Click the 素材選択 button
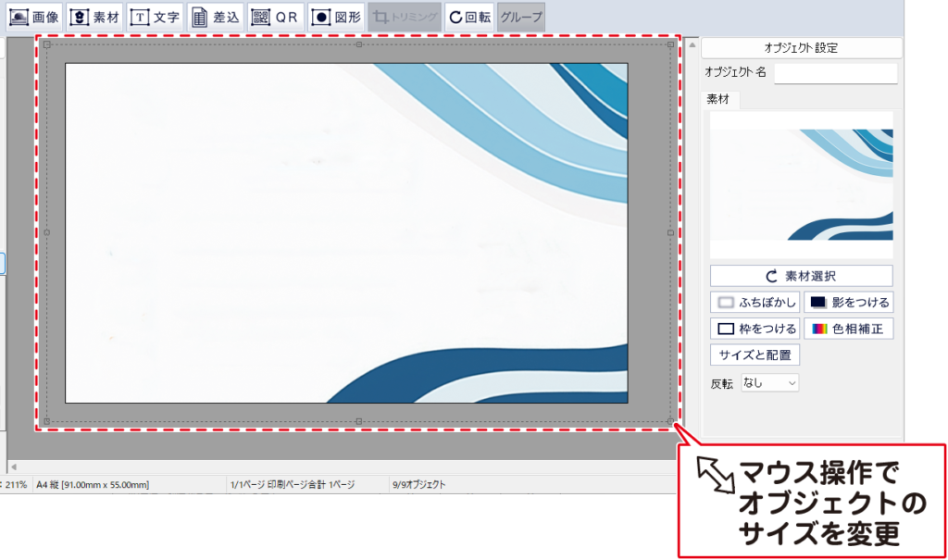The width and height of the screenshot is (948, 560). 801,276
